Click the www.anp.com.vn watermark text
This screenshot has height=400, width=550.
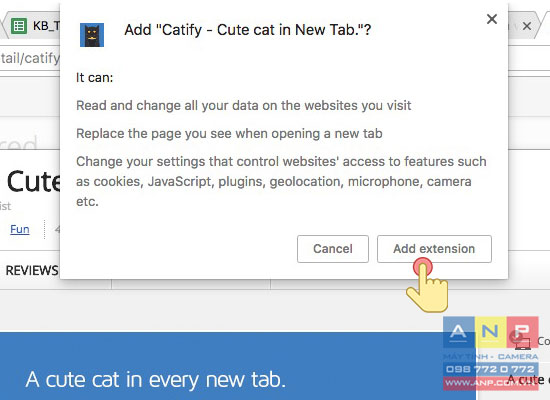pos(490,383)
